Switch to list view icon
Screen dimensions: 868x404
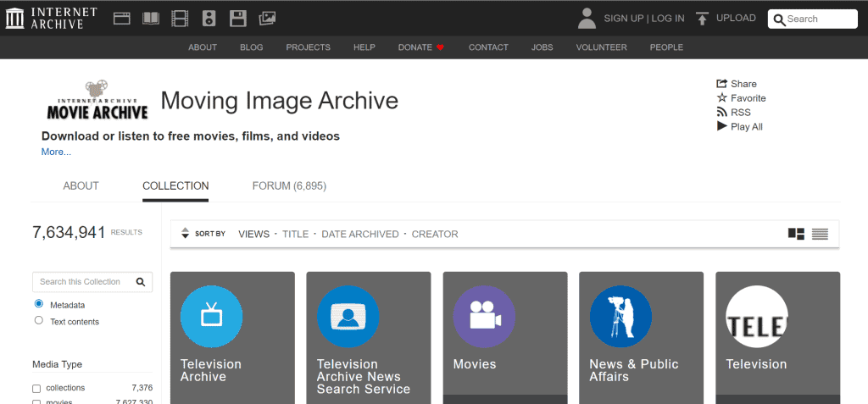click(x=820, y=234)
